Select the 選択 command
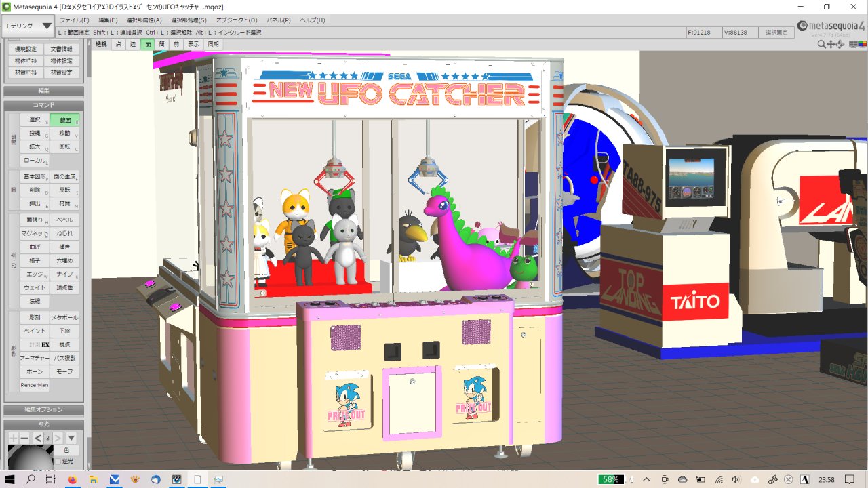The height and width of the screenshot is (488, 868). (35, 120)
